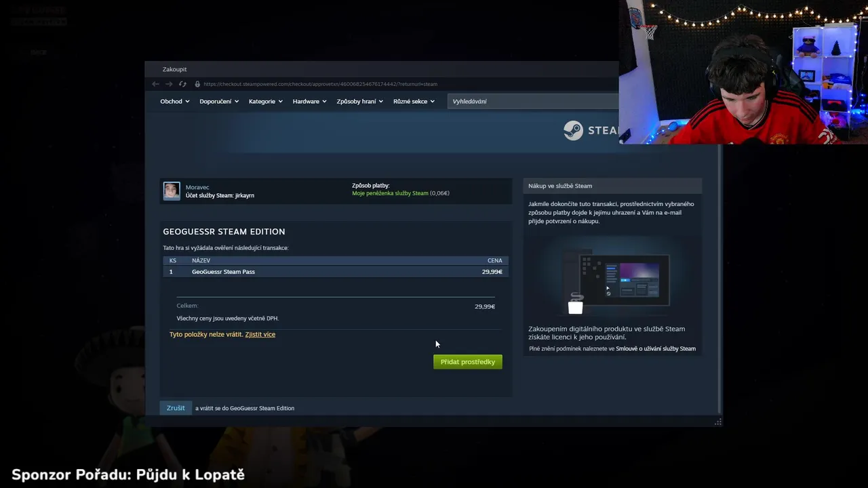Viewport: 868px width, 488px height.
Task: Expand the Doporučení menu
Action: click(x=219, y=101)
